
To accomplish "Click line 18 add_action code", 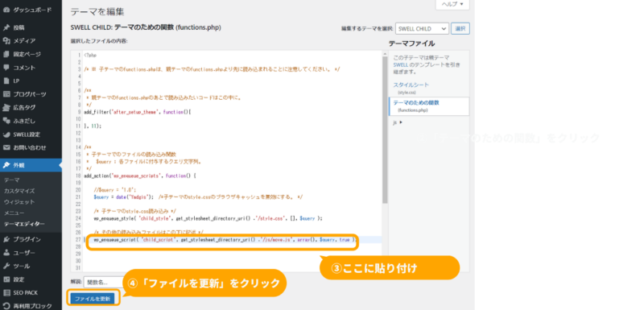I will click(140, 176).
